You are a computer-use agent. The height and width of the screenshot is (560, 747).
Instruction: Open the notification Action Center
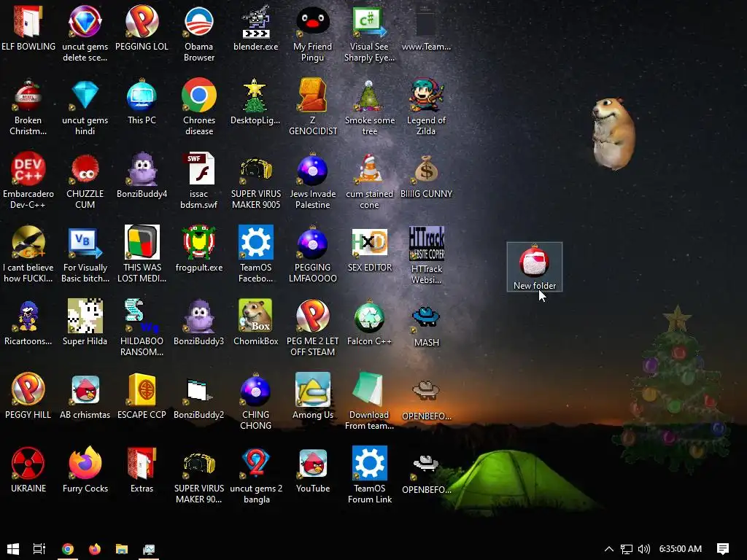coord(723,548)
